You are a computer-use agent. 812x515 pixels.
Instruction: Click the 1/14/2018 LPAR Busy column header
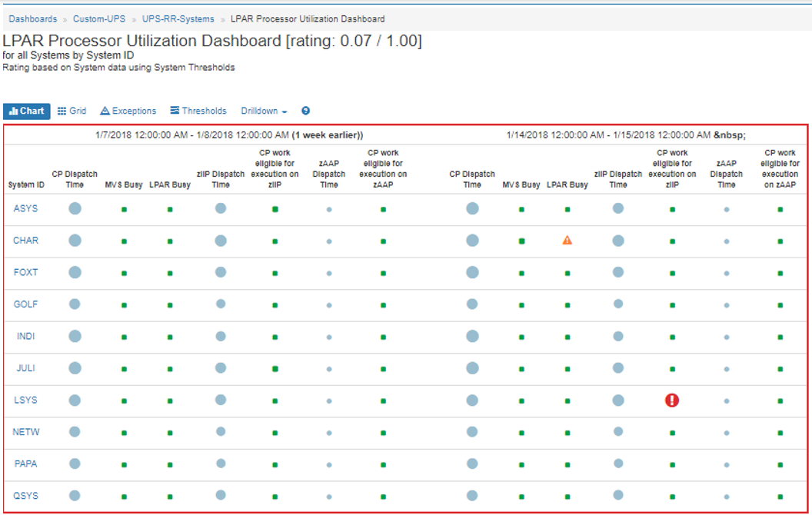pos(567,184)
